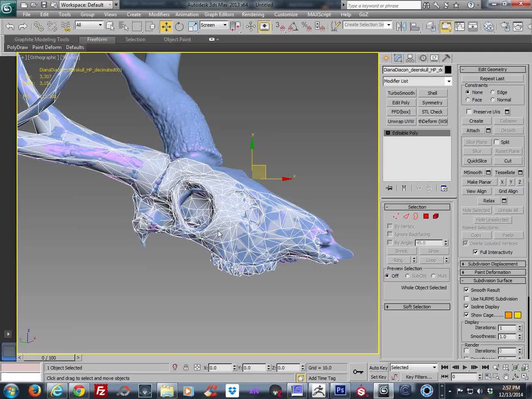Open the object color swatch

point(448,70)
